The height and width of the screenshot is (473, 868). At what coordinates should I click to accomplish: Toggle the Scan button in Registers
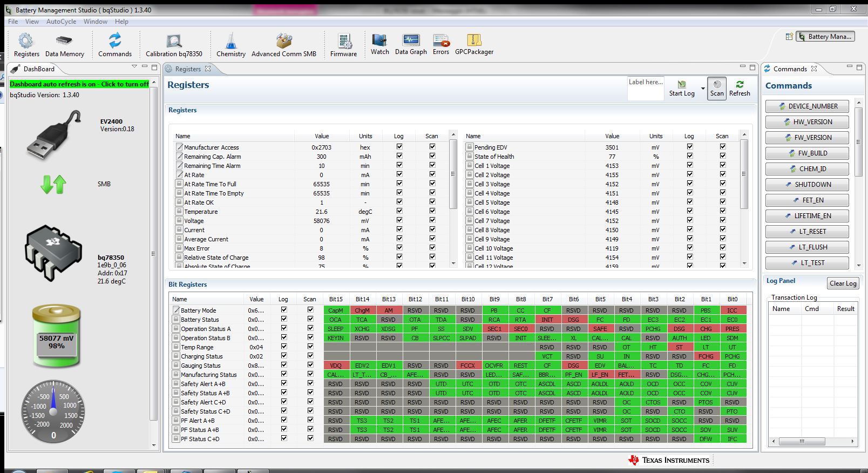point(717,88)
